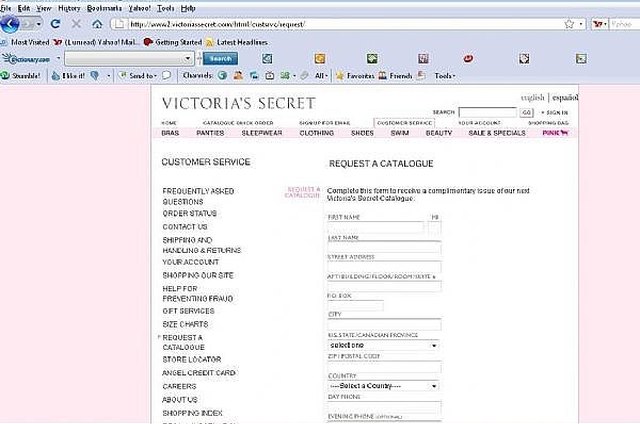640x424 pixels.
Task: Open the (1 unread) Yahoo! Mail bookmark
Action: (96, 42)
